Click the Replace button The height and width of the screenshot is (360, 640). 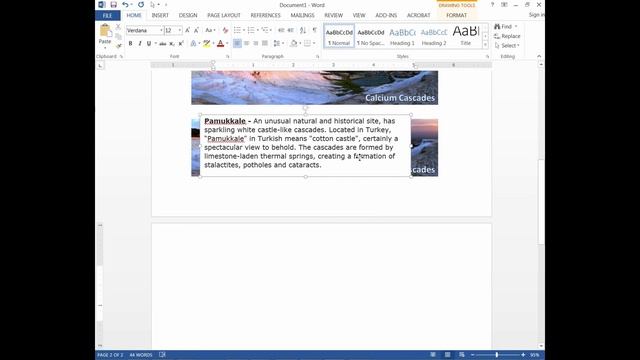point(507,36)
